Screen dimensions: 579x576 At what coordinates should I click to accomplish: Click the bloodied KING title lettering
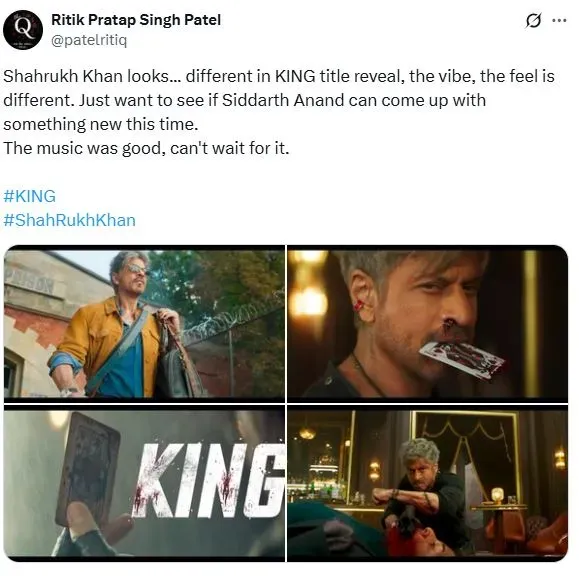(x=209, y=480)
